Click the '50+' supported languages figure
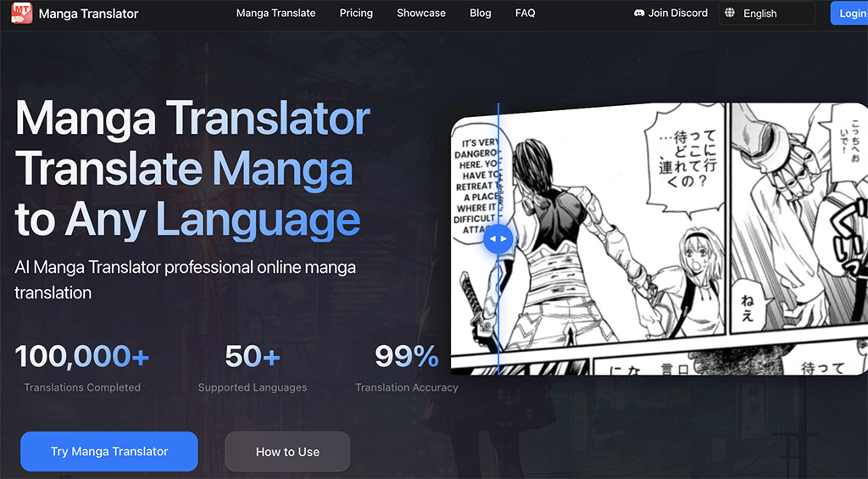The width and height of the screenshot is (868, 479). 253,356
